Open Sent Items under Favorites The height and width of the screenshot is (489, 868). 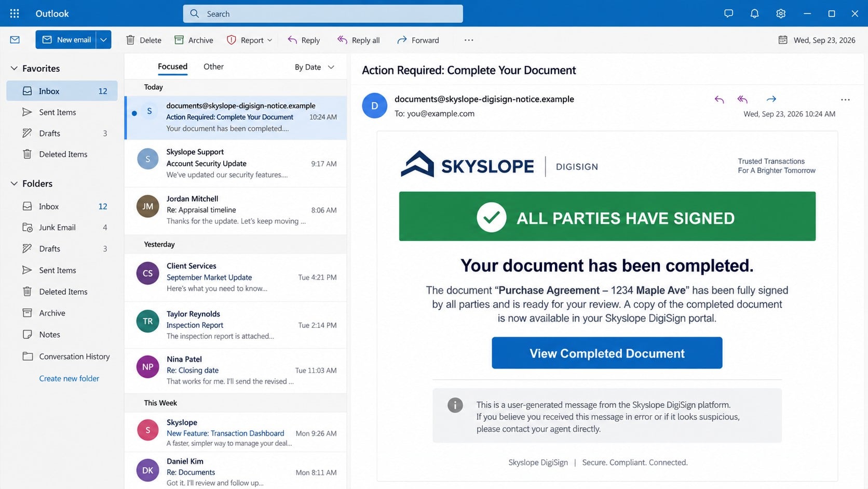pyautogui.click(x=62, y=112)
